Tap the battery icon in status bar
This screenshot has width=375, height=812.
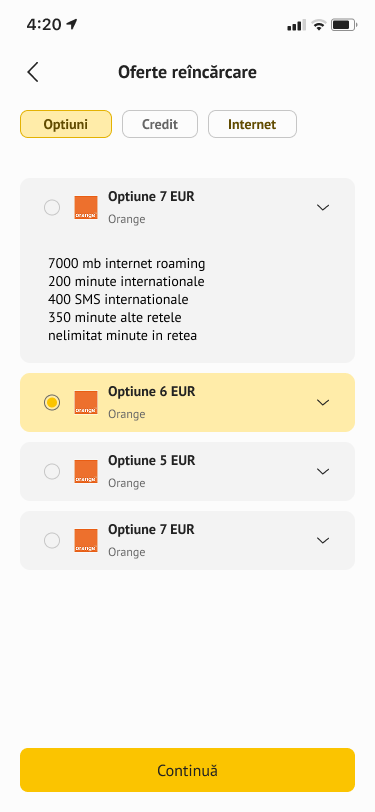344,24
